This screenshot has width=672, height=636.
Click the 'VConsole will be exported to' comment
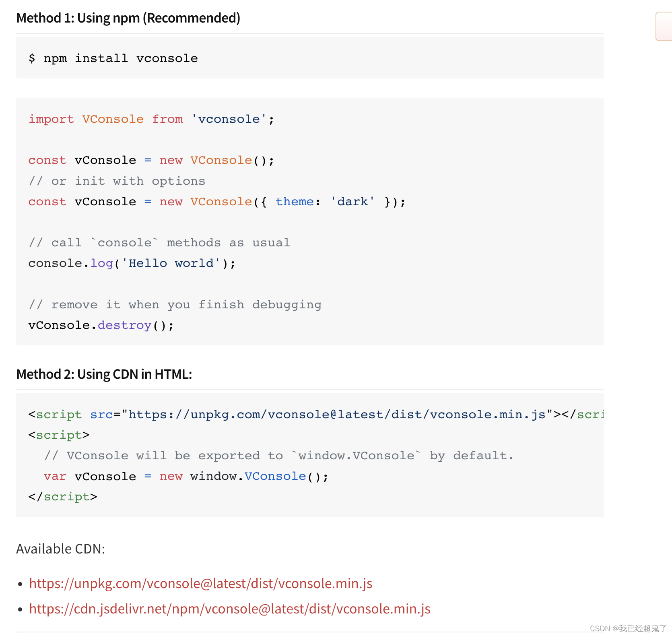(x=279, y=456)
